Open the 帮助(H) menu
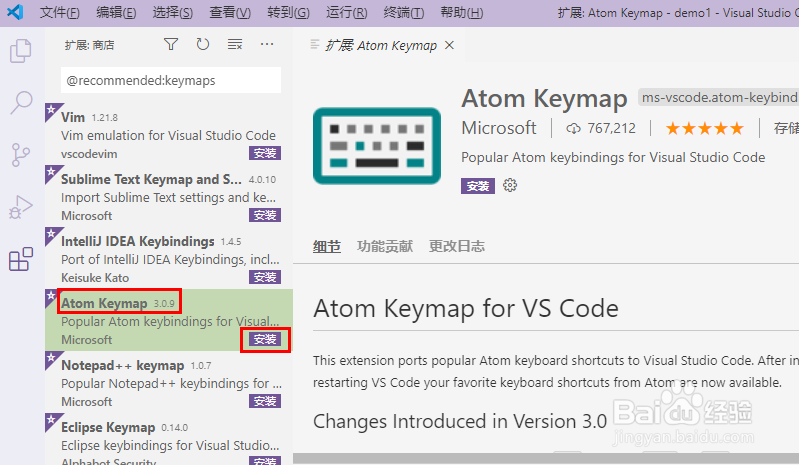 (462, 12)
